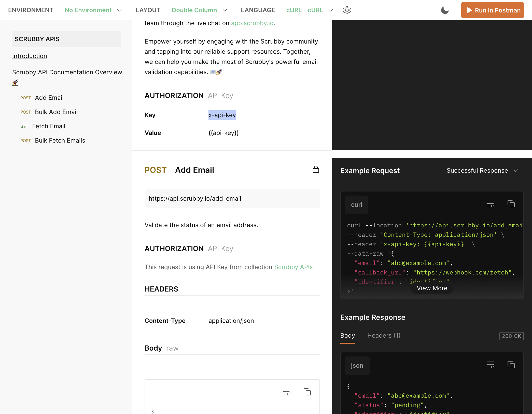This screenshot has height=414, width=532.
Task: Select POST Bulk Fetch Emails in sidebar
Action: [53, 141]
